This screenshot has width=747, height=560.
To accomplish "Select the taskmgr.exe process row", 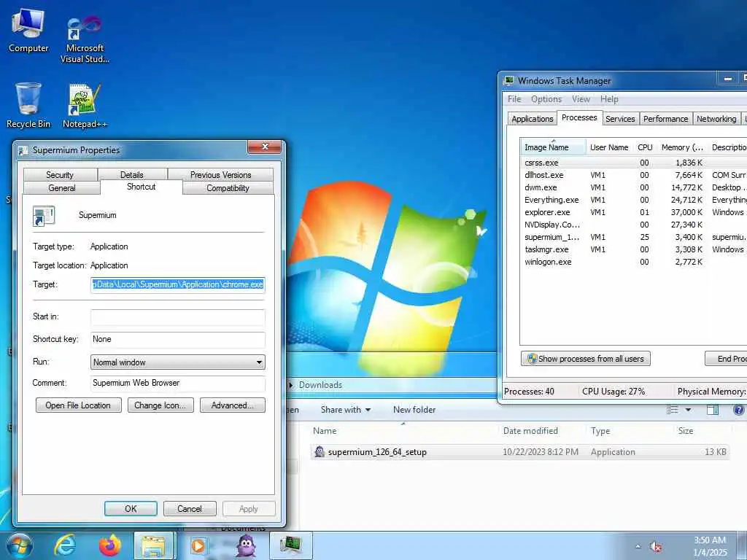I will point(634,249).
